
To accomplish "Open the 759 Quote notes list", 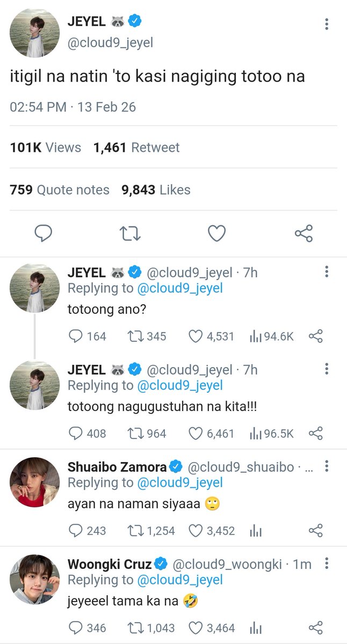I will coord(60,189).
